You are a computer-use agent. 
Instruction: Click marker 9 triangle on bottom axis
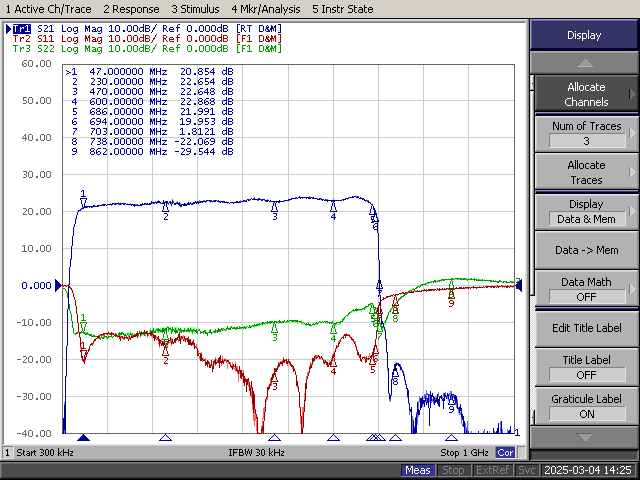(451, 438)
